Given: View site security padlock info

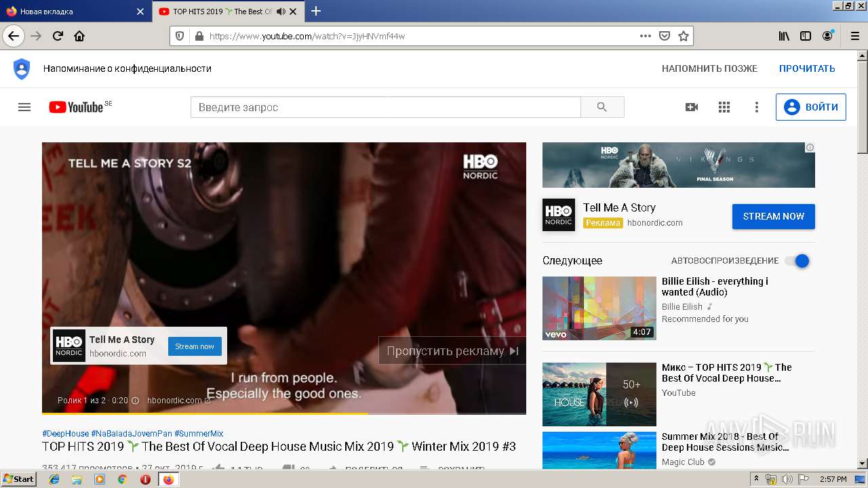Looking at the screenshot, I should pyautogui.click(x=199, y=36).
